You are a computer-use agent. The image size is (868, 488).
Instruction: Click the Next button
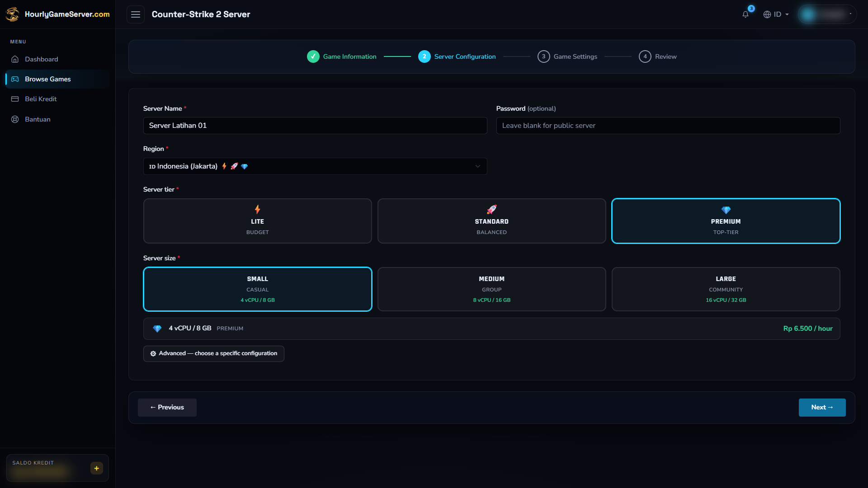click(x=822, y=408)
